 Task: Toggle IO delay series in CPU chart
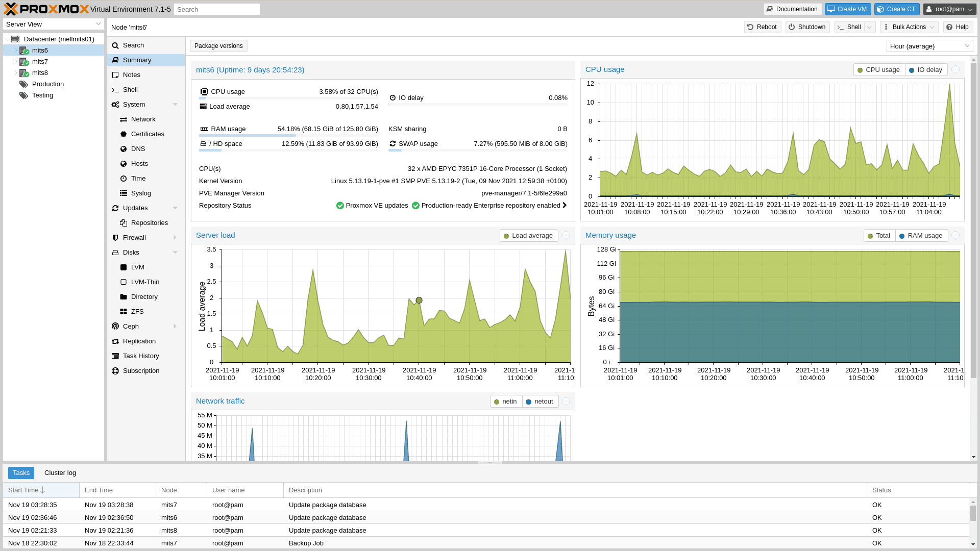tap(926, 70)
